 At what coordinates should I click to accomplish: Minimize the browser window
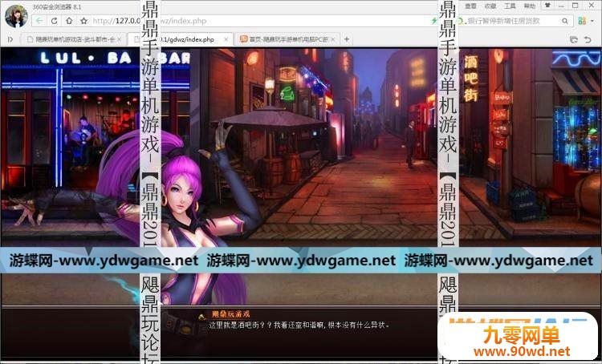pyautogui.click(x=561, y=6)
